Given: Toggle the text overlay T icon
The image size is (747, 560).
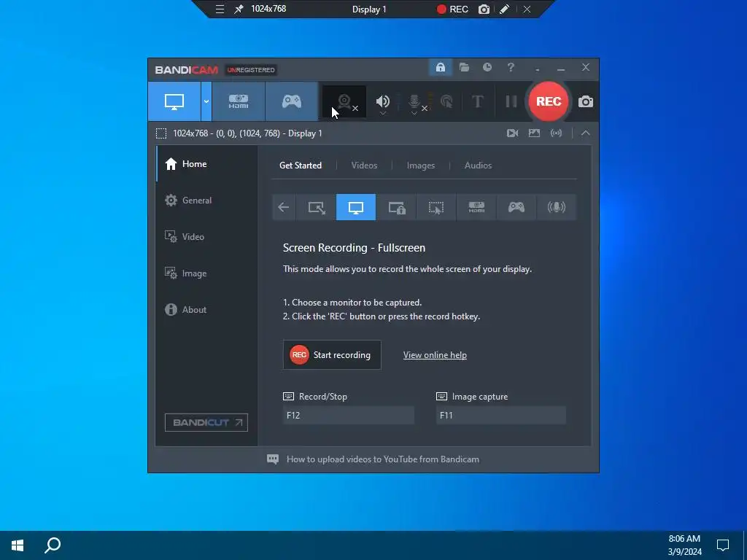Looking at the screenshot, I should click(x=477, y=101).
